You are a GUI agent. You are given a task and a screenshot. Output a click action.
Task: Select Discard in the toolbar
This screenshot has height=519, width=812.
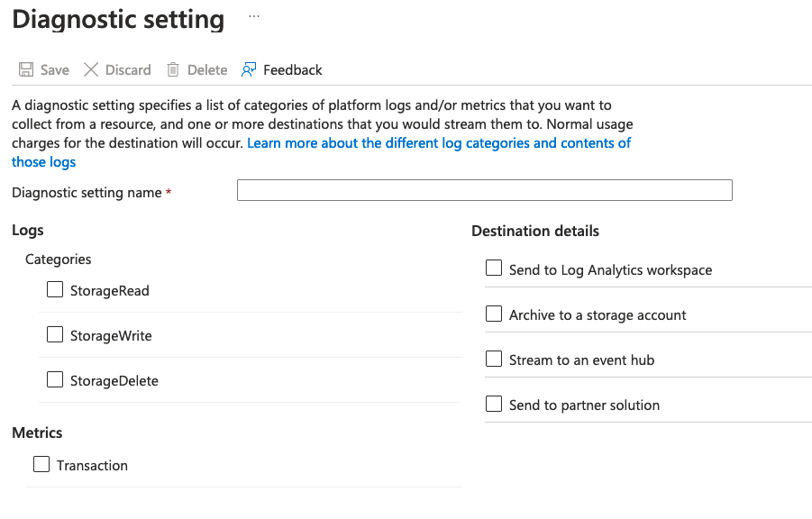click(x=128, y=69)
